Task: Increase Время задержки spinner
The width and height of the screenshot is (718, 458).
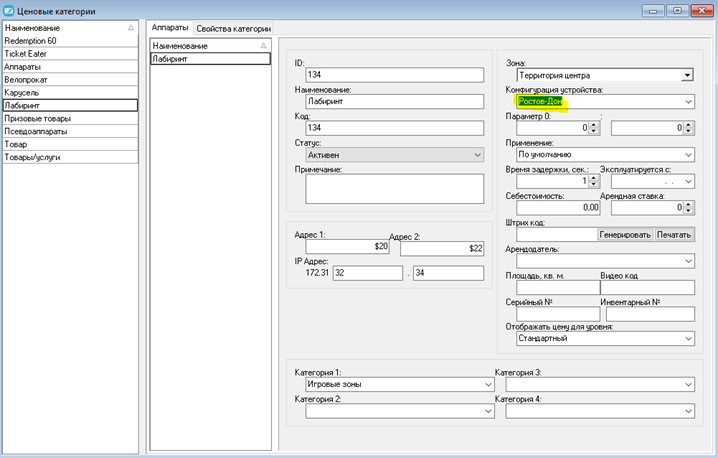Action: 593,178
